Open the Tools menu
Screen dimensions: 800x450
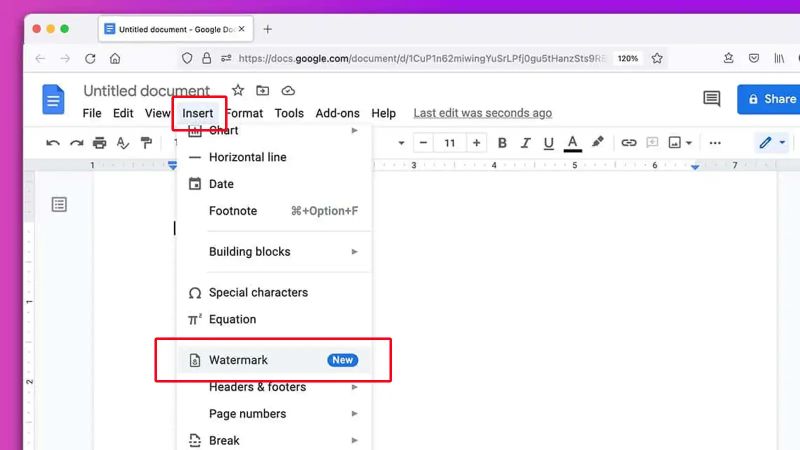click(289, 113)
